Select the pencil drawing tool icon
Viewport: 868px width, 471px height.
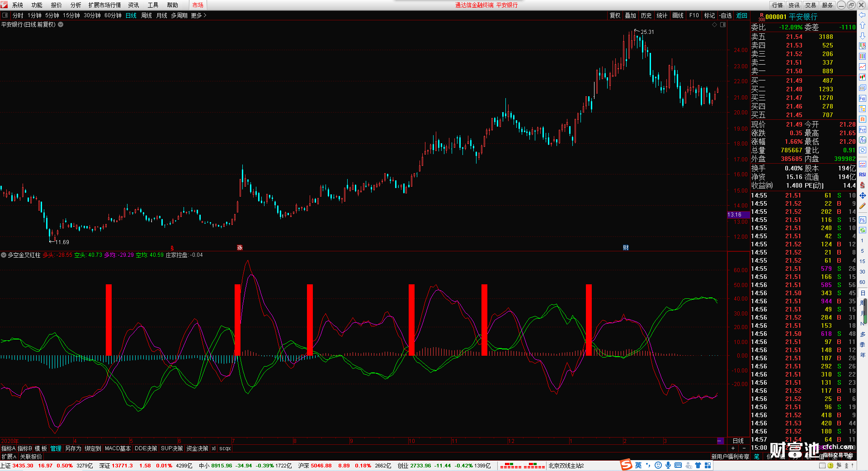(x=862, y=206)
